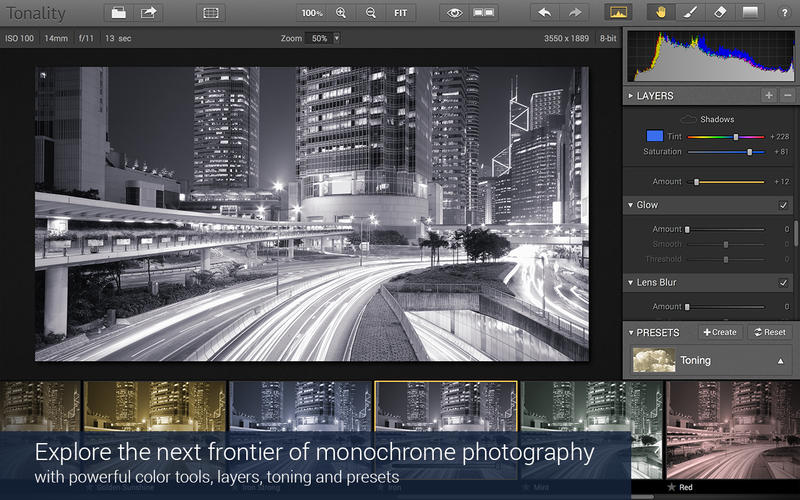Click the zoom in magnifier icon

coord(341,13)
